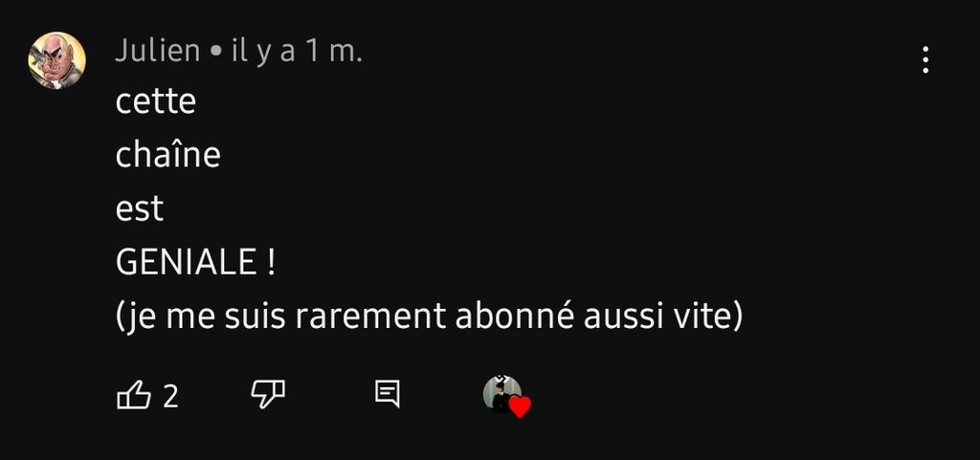This screenshot has height=460, width=980.
Task: Click the text 'GENIALE !'
Action: [x=195, y=262]
